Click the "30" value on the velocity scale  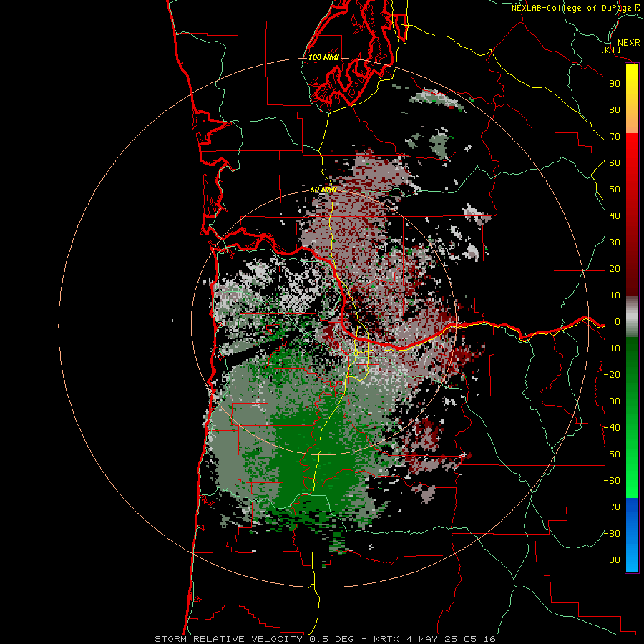(615, 243)
